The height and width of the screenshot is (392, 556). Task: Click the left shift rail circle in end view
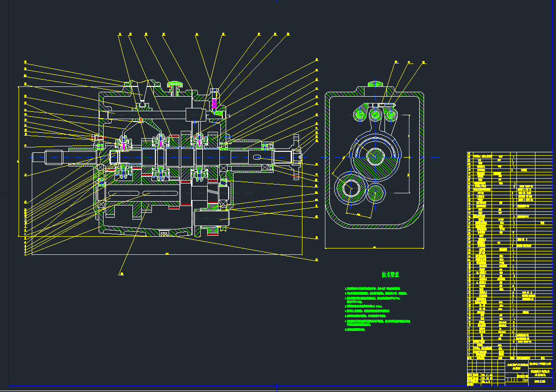(361, 115)
